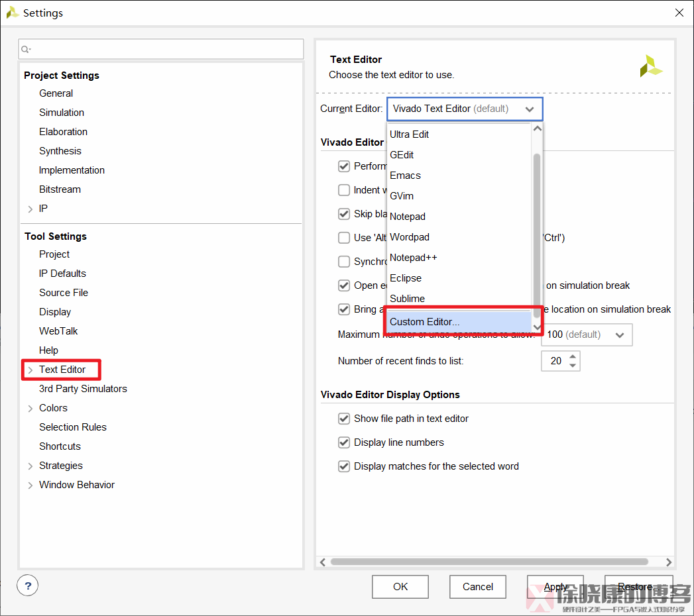
Task: Click the Cancel button
Action: [477, 587]
